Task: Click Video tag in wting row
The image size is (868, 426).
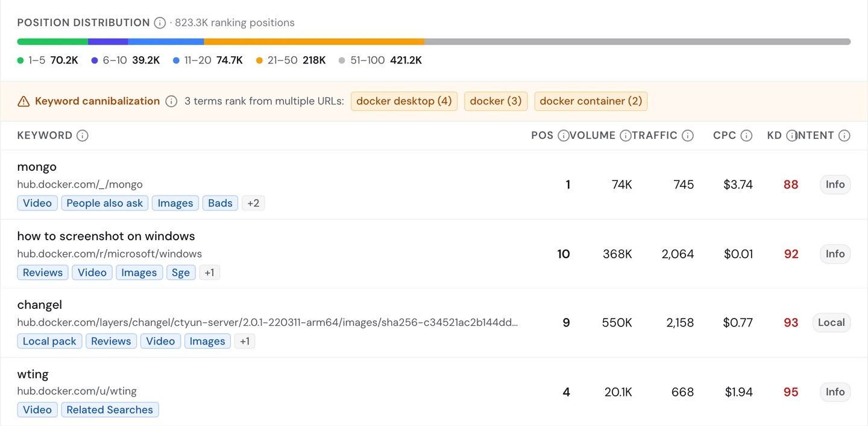Action: (x=37, y=410)
